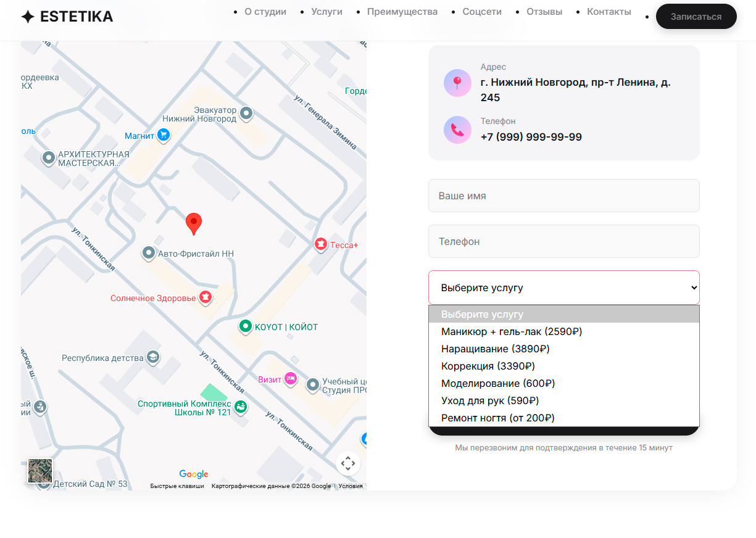Click ул. Генерала Зимина street label
Screen dimensions: 756x538
click(325, 122)
